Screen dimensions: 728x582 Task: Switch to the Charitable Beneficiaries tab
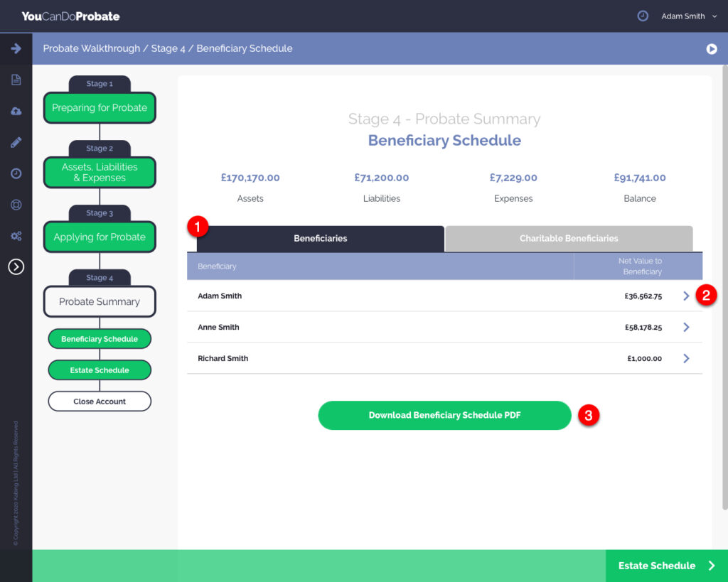(569, 239)
